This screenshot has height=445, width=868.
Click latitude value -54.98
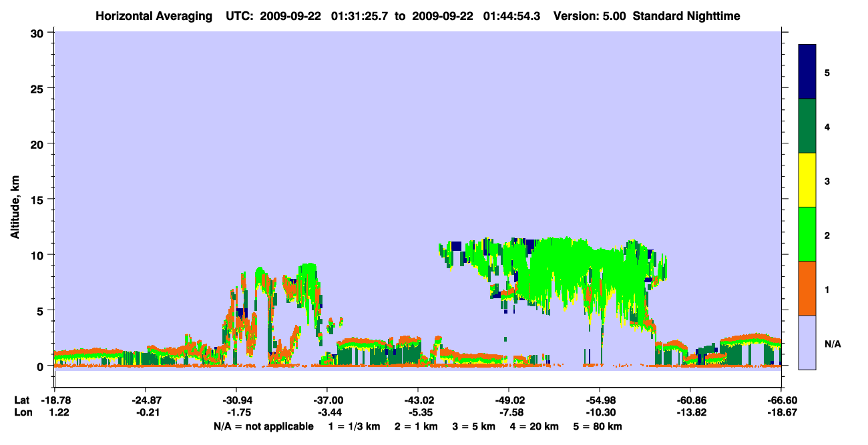[x=600, y=400]
